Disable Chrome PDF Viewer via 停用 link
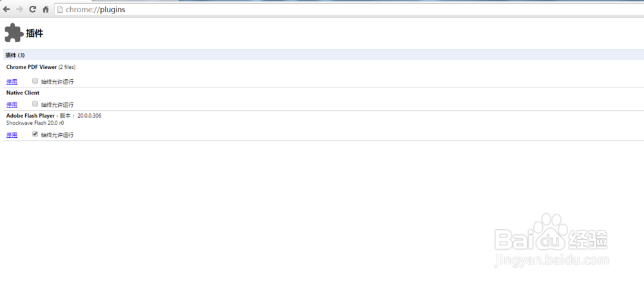 pos(12,82)
